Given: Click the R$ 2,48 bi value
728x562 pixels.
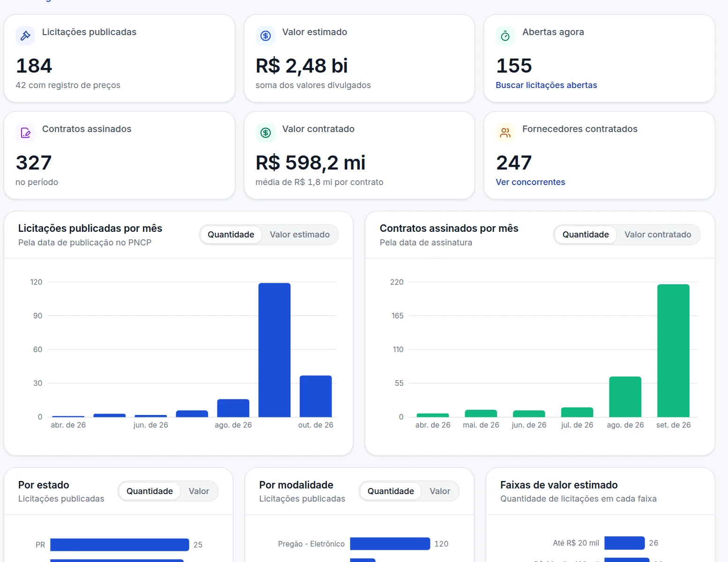Looking at the screenshot, I should tap(302, 66).
